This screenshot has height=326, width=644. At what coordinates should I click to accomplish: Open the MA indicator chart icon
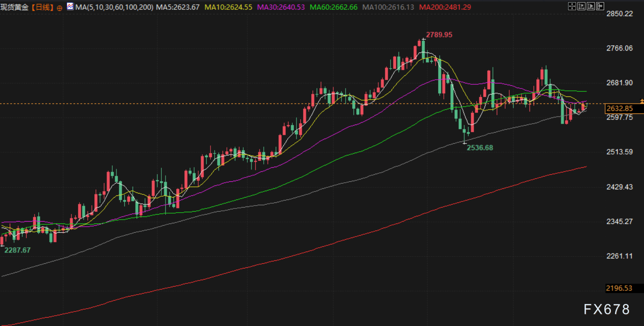click(x=70, y=7)
